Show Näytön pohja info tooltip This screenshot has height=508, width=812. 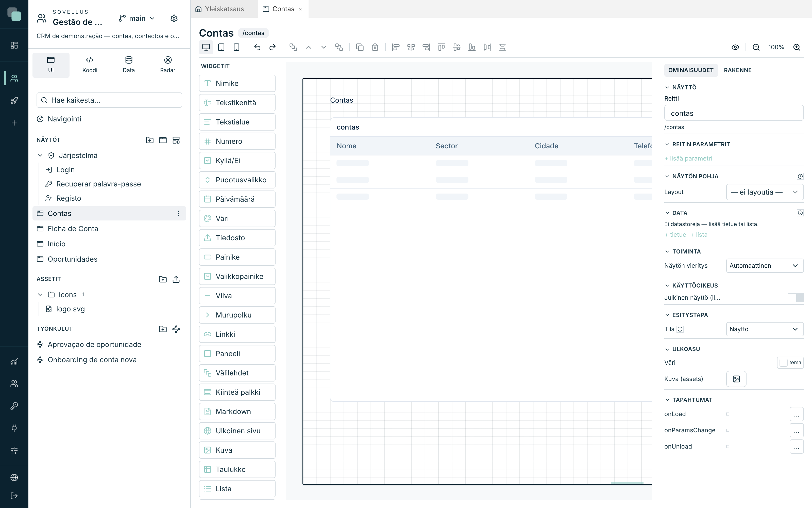(x=800, y=176)
